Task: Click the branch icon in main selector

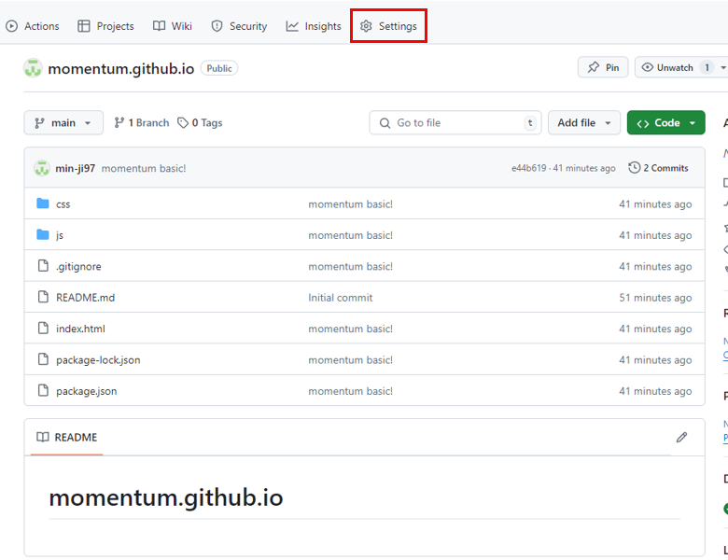Action: [39, 122]
